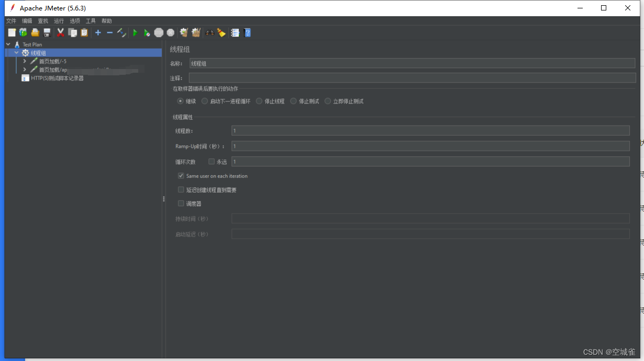The height and width of the screenshot is (361, 644).
Task: Click the 启动延迟（秒） field
Action: point(430,234)
